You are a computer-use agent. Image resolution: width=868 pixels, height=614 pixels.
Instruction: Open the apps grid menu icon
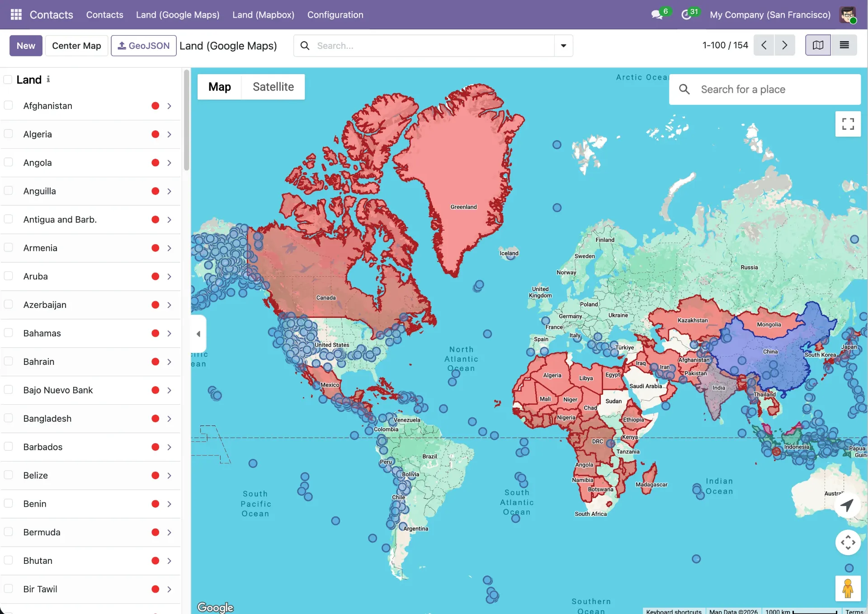[x=16, y=14]
